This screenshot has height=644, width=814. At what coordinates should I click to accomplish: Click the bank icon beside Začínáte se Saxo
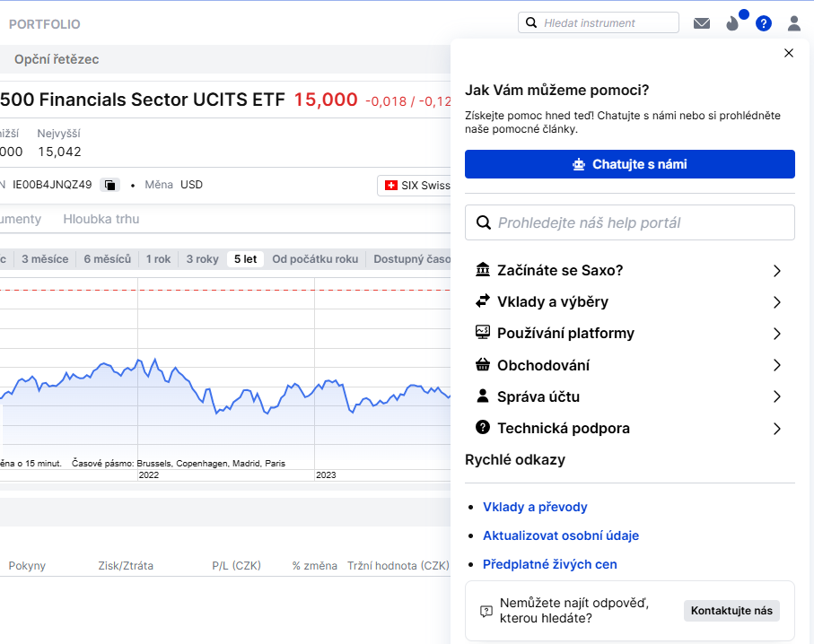483,270
